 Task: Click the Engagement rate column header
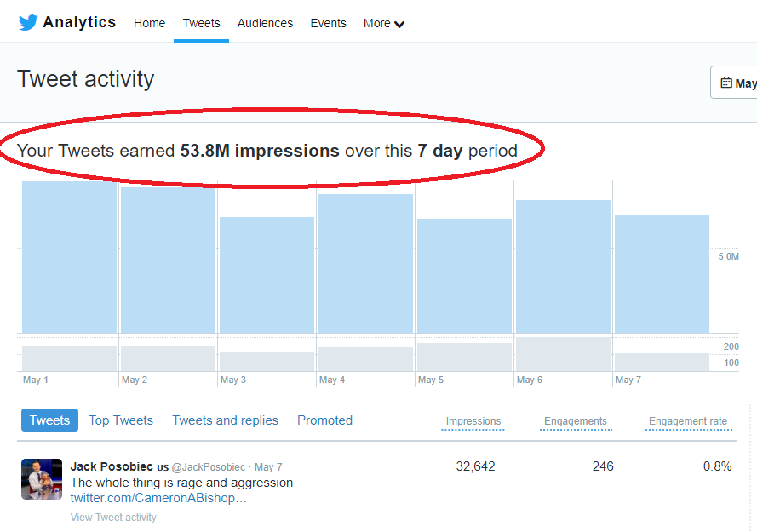(x=688, y=421)
